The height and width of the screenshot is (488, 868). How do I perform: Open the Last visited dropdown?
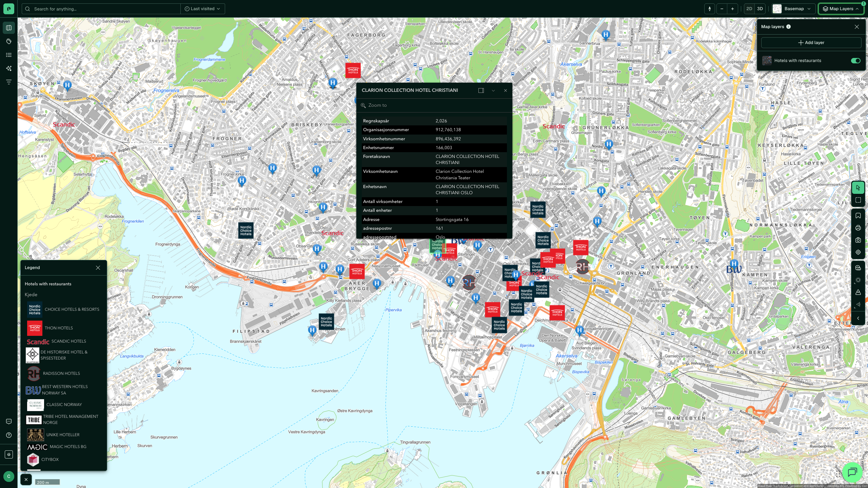[x=202, y=9]
